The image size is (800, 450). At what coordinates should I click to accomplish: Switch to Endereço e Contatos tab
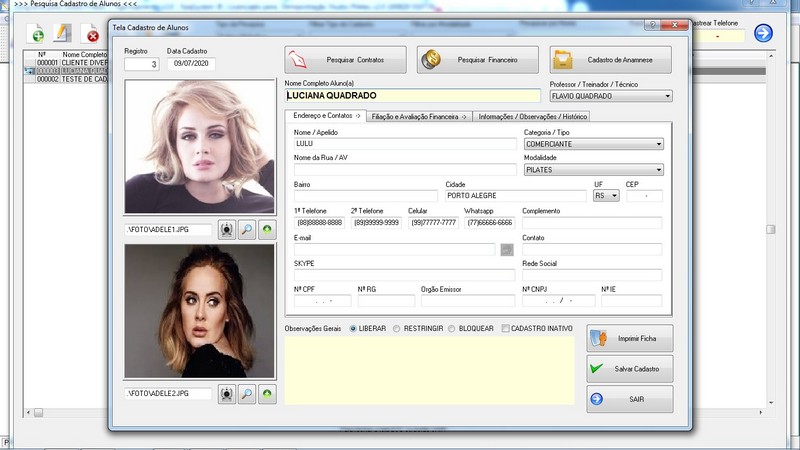point(326,116)
